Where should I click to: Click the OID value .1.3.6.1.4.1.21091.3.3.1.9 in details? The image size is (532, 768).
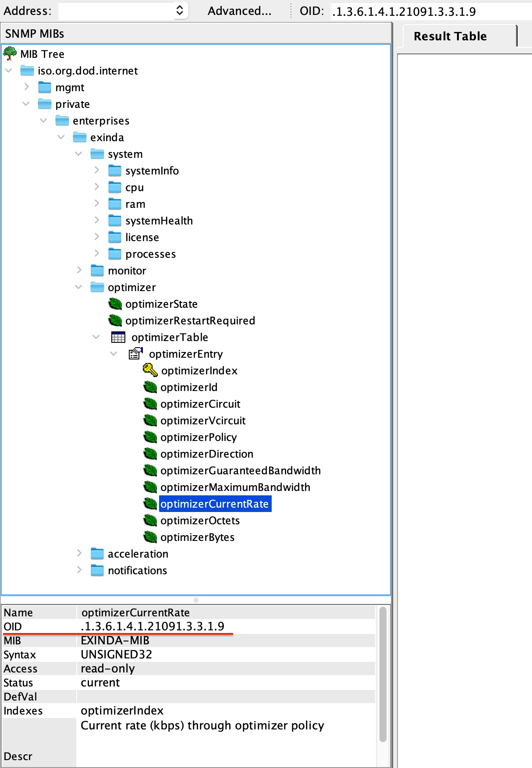tap(153, 626)
